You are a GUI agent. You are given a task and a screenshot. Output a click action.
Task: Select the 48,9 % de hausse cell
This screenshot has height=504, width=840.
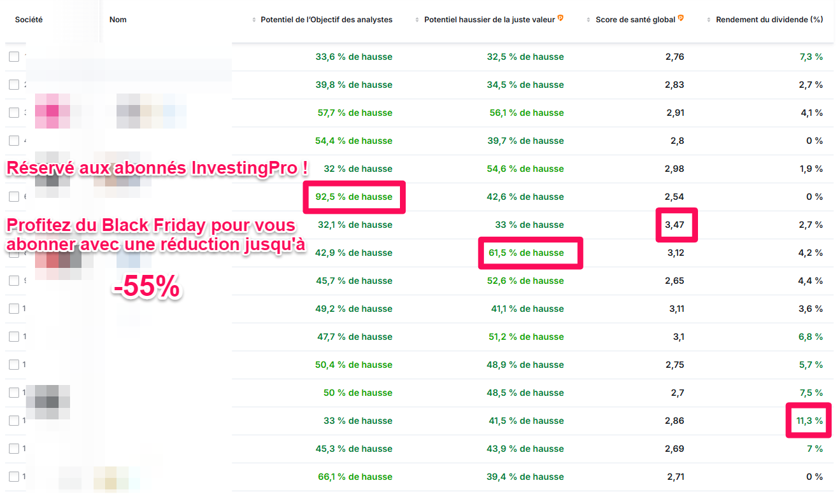(525, 365)
